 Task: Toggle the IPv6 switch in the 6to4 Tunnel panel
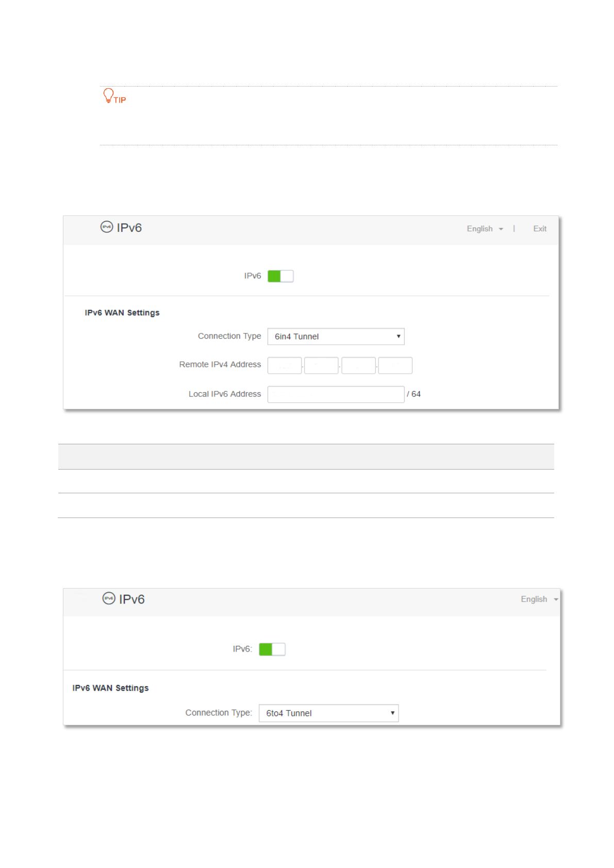coord(272,649)
